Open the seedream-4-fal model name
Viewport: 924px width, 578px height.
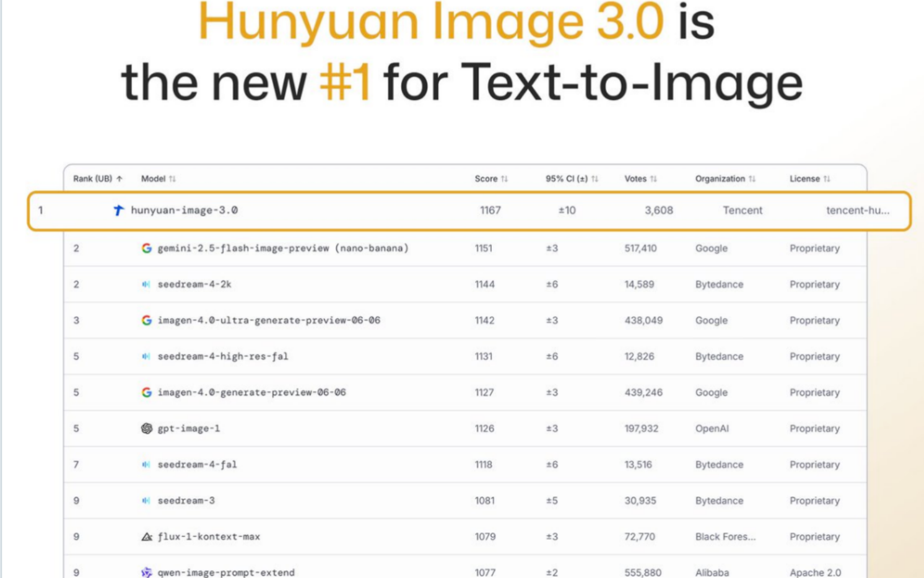pyautogui.click(x=197, y=465)
